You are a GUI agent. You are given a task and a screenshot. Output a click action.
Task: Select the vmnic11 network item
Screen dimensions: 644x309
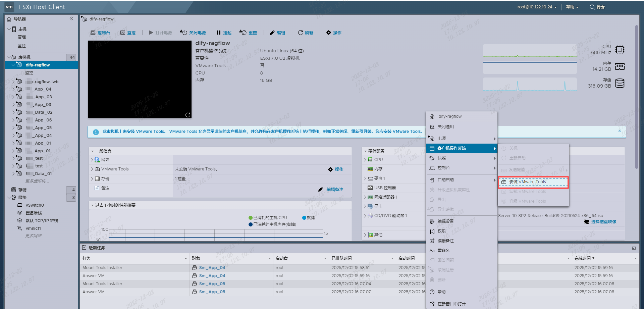coord(33,228)
